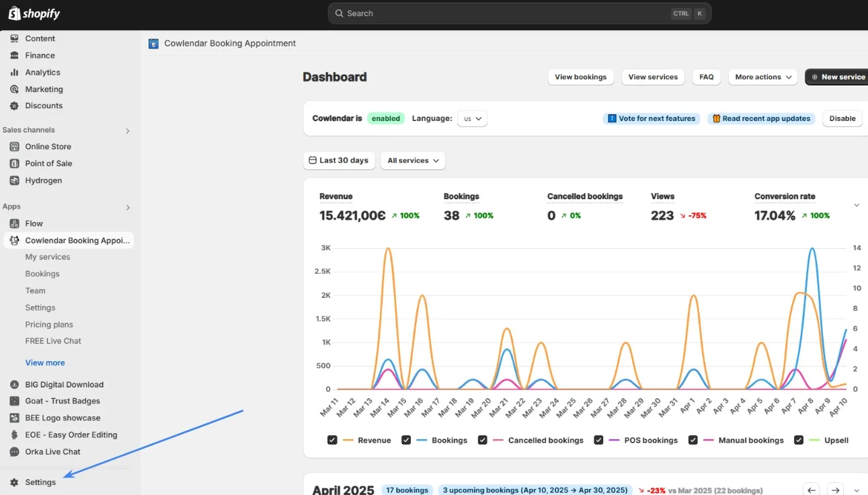Open the Content sidebar icon
This screenshot has width=868, height=495.
pos(14,38)
